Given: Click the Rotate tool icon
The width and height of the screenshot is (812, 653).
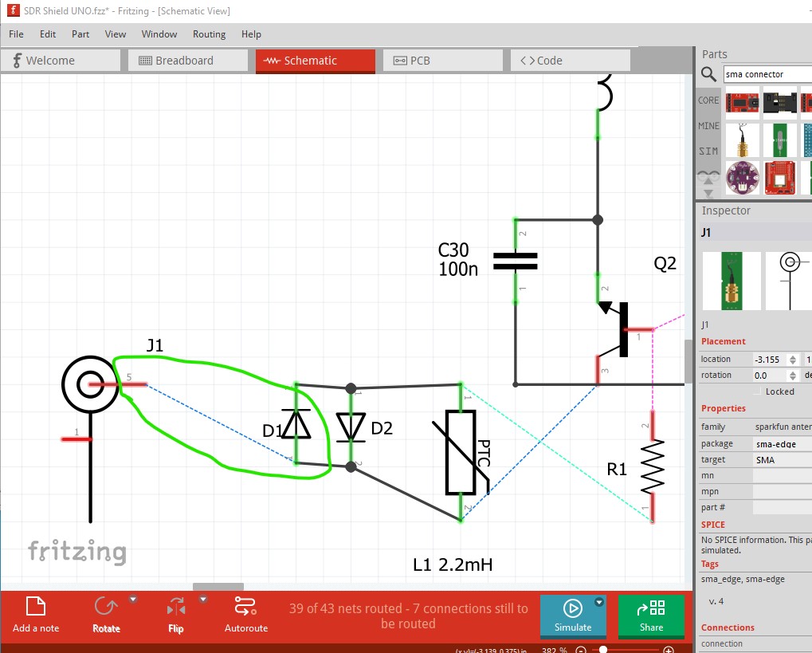Looking at the screenshot, I should [x=106, y=606].
